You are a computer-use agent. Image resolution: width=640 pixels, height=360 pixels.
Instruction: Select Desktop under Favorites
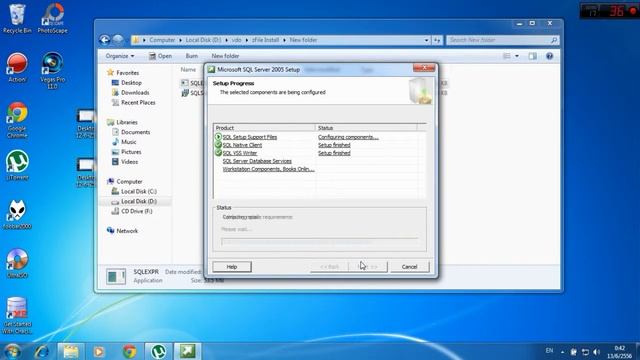(x=131, y=82)
